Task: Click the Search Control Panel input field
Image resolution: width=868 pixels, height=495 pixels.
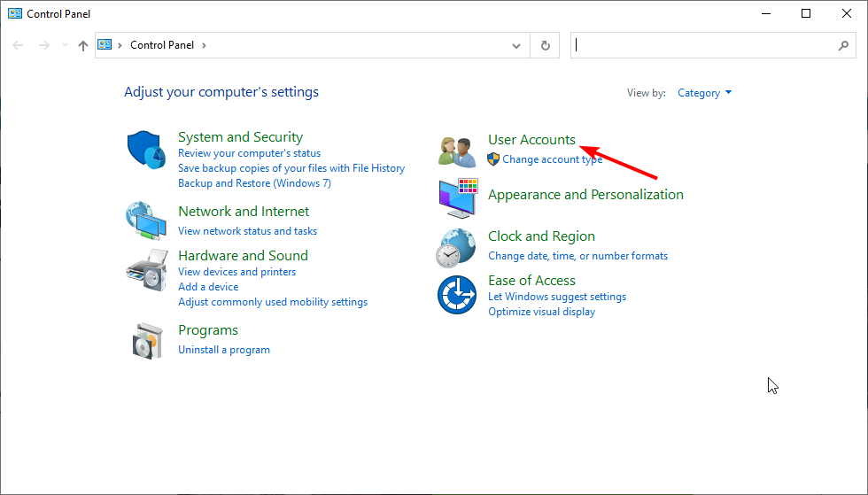Action: pyautogui.click(x=704, y=45)
